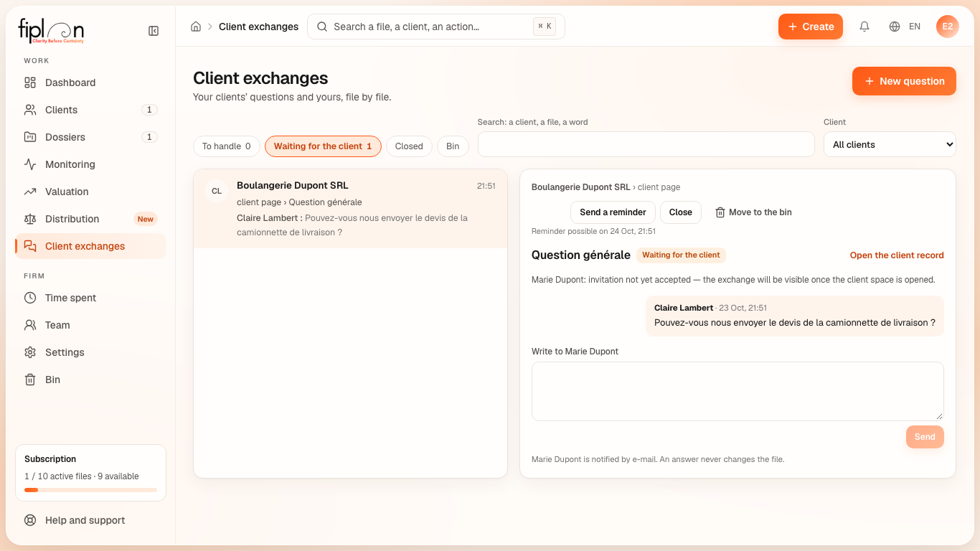
Task: Click the Clients people icon
Action: [30, 110]
